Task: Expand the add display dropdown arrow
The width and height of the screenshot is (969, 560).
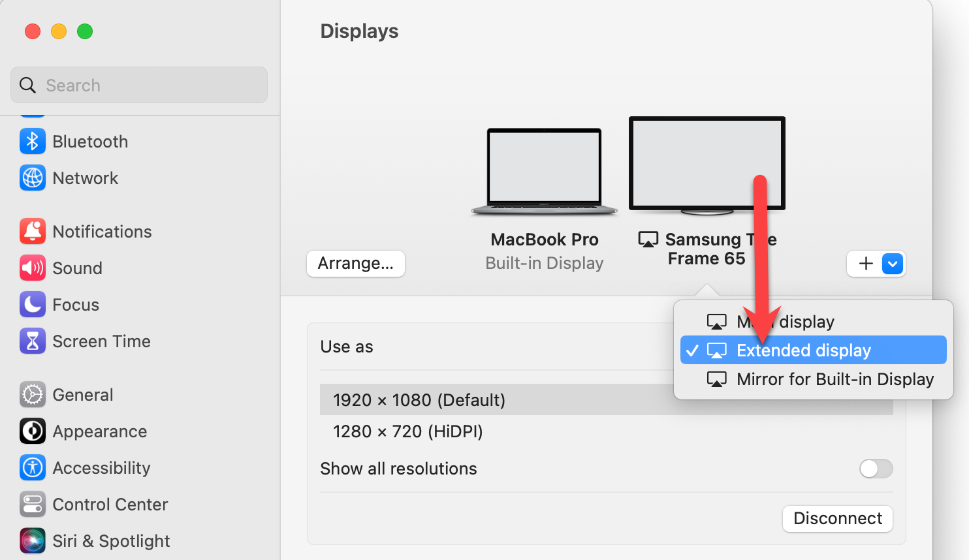Action: 893,264
